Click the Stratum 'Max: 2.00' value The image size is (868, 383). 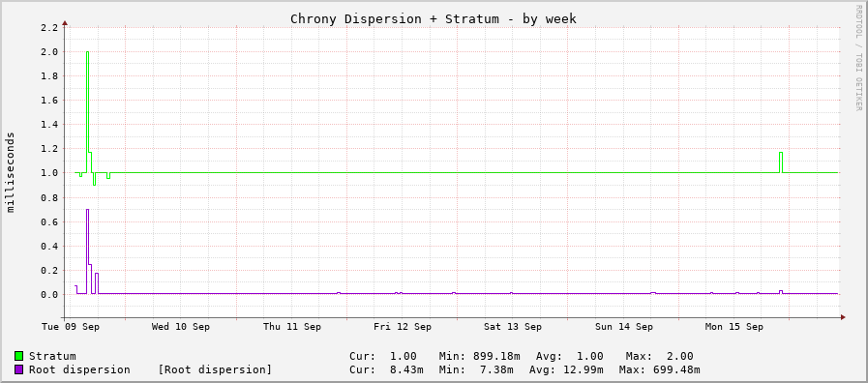(x=659, y=357)
